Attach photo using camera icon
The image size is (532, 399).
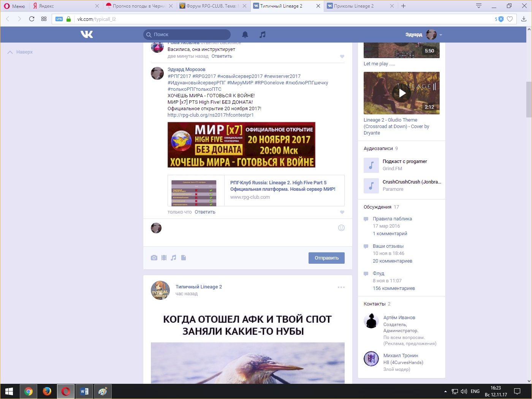pyautogui.click(x=154, y=258)
